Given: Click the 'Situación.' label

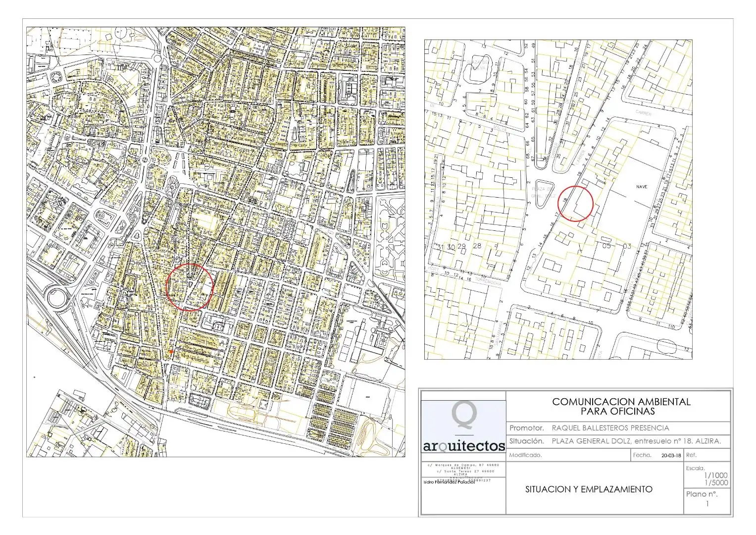Looking at the screenshot, I should [x=527, y=441].
